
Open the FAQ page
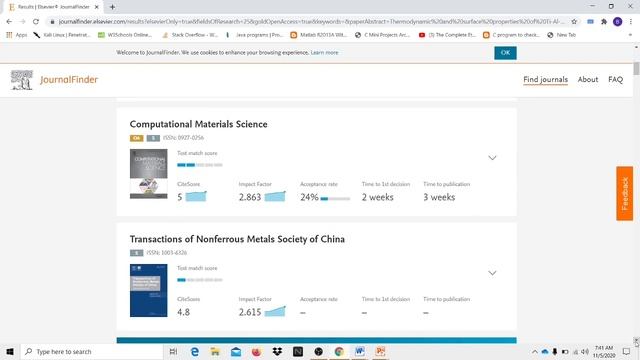[x=616, y=80]
